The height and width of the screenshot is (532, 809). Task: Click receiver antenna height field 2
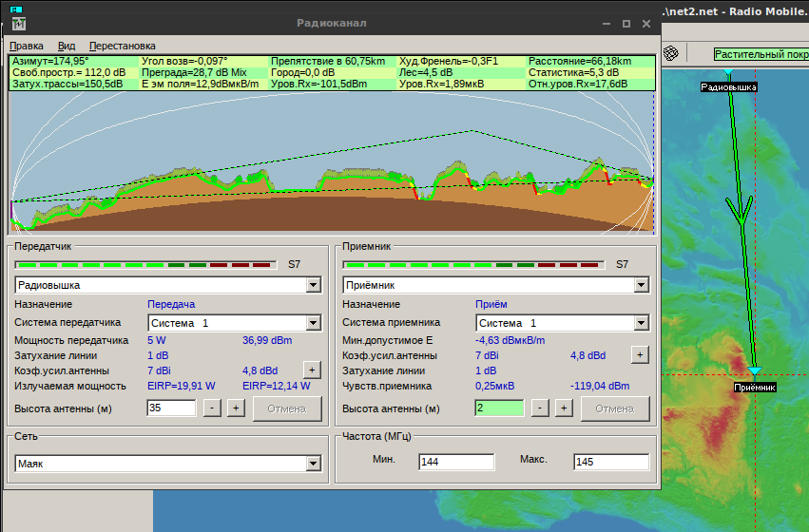[x=499, y=408]
